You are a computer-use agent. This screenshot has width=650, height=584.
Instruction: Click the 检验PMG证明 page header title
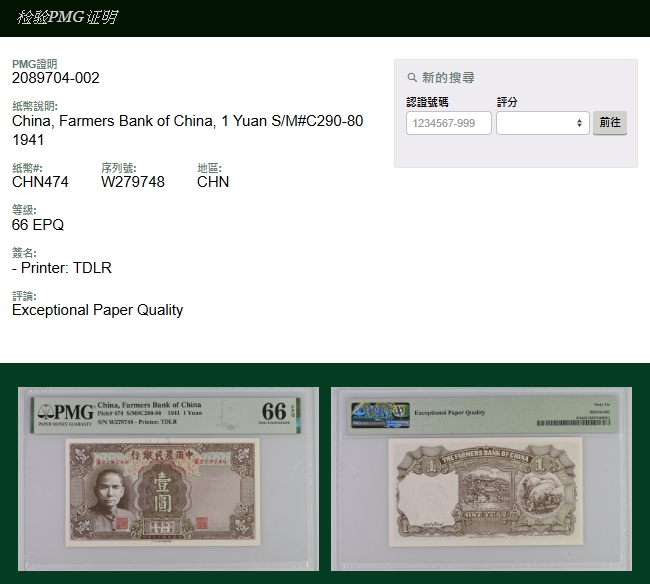[x=67, y=17]
